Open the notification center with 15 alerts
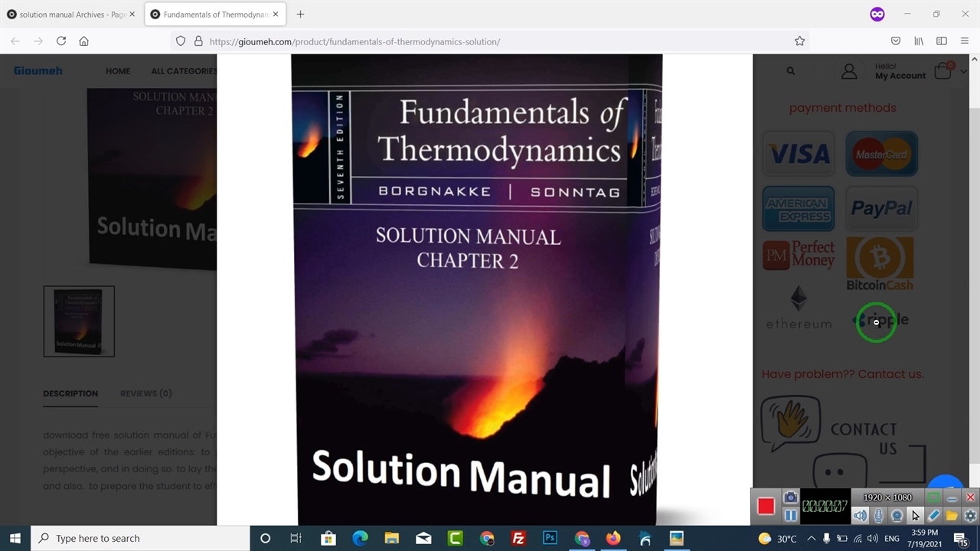This screenshot has width=980, height=551. tap(960, 538)
